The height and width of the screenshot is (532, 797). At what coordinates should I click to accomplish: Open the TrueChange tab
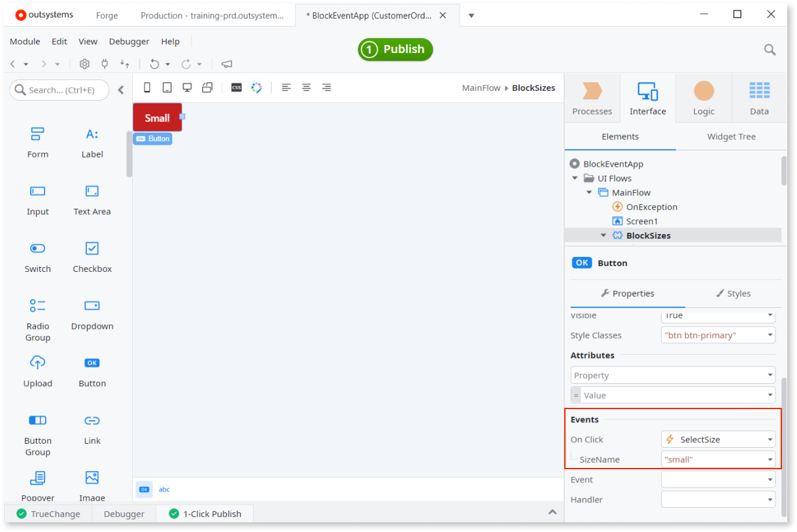(48, 514)
